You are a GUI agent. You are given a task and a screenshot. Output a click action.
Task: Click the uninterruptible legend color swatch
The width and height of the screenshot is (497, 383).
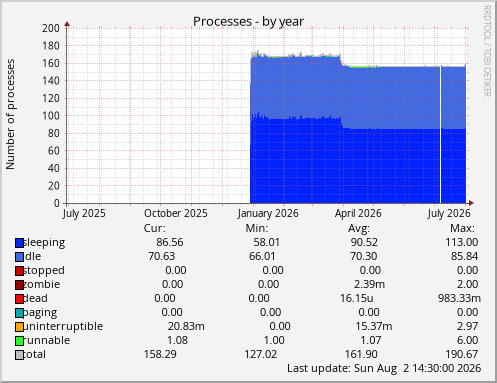[19, 327]
